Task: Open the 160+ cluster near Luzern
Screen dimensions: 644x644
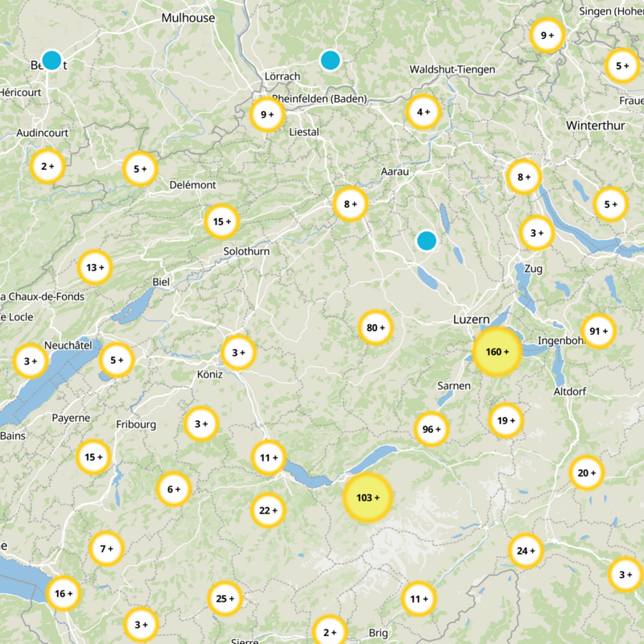Action: (497, 352)
